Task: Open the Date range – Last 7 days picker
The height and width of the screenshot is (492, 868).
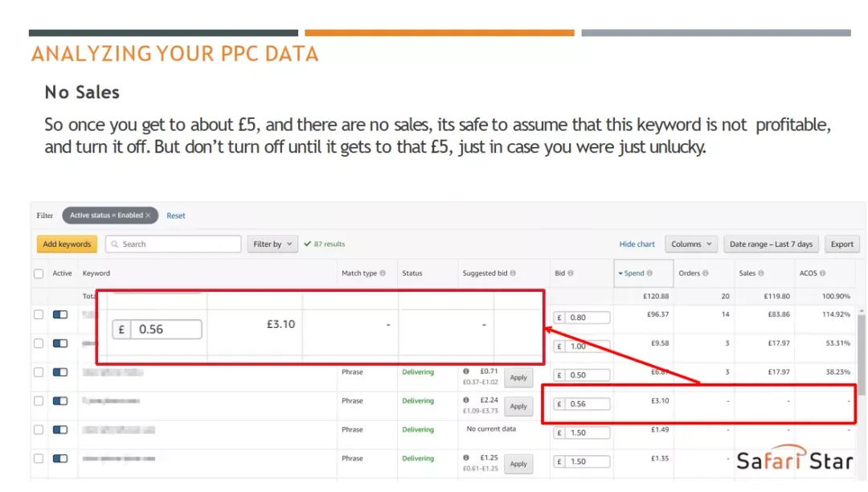Action: click(x=771, y=244)
